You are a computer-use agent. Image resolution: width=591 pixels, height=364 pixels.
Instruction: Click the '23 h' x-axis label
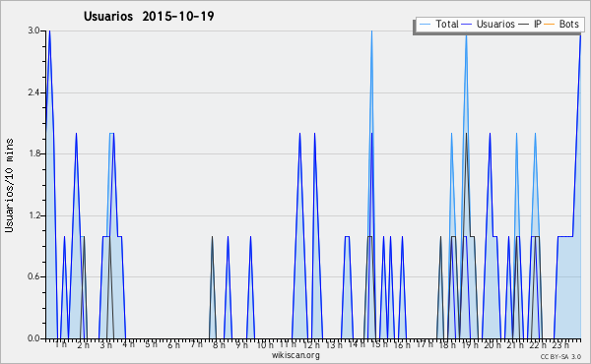[560, 344]
